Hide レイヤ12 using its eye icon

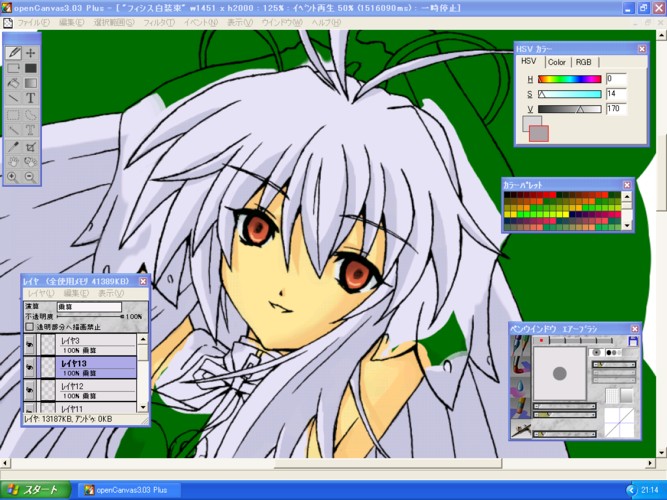[29, 390]
